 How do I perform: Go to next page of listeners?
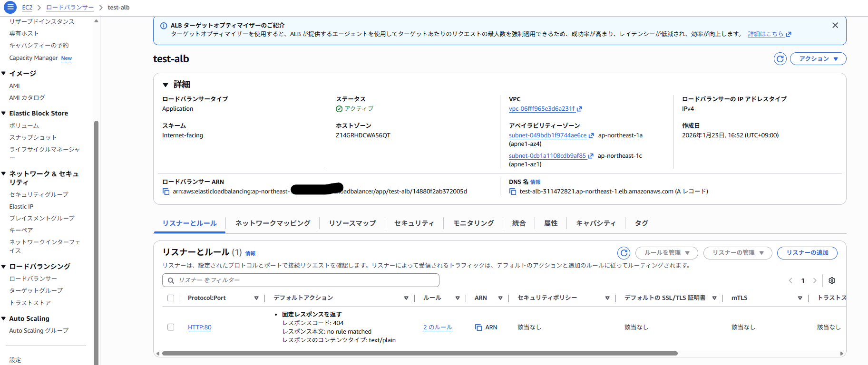(815, 281)
